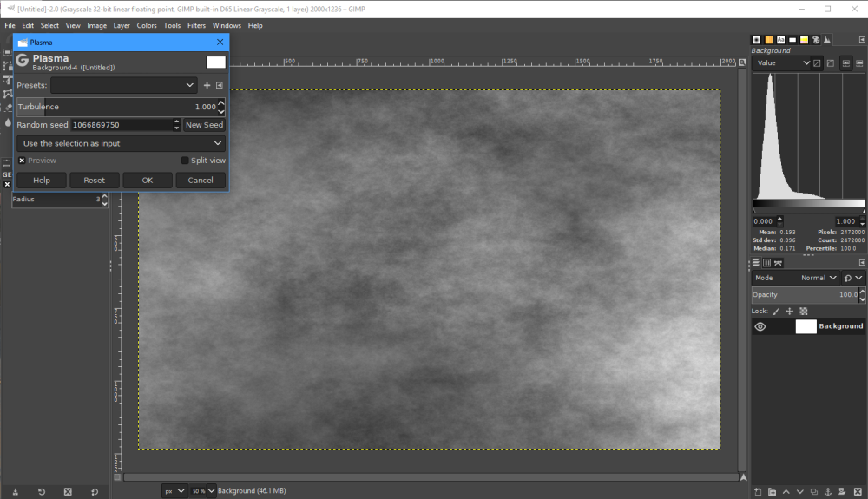Open the Windows menu
This screenshot has height=499, width=868.
click(227, 25)
